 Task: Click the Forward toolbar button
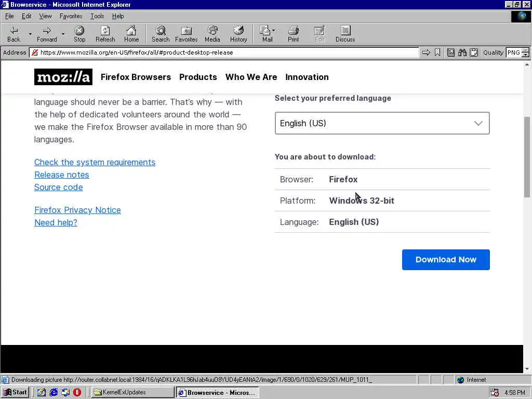[47, 34]
